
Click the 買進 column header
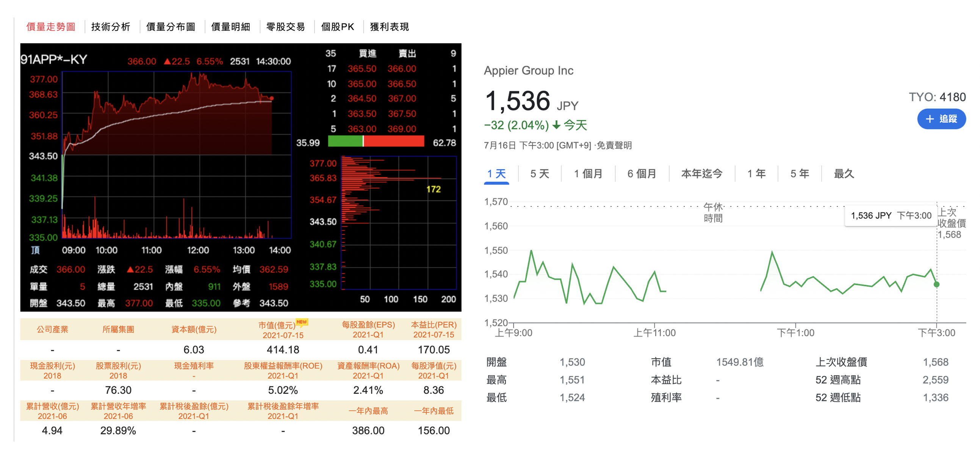tap(368, 54)
